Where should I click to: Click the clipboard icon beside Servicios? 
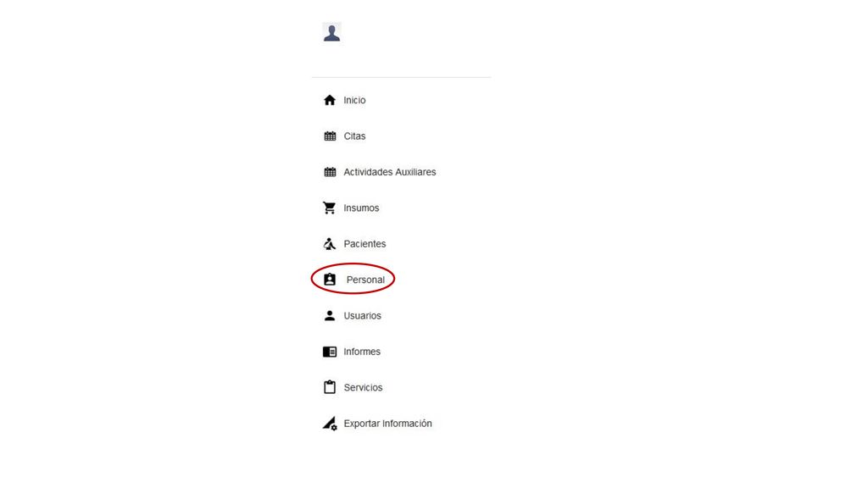tap(330, 387)
